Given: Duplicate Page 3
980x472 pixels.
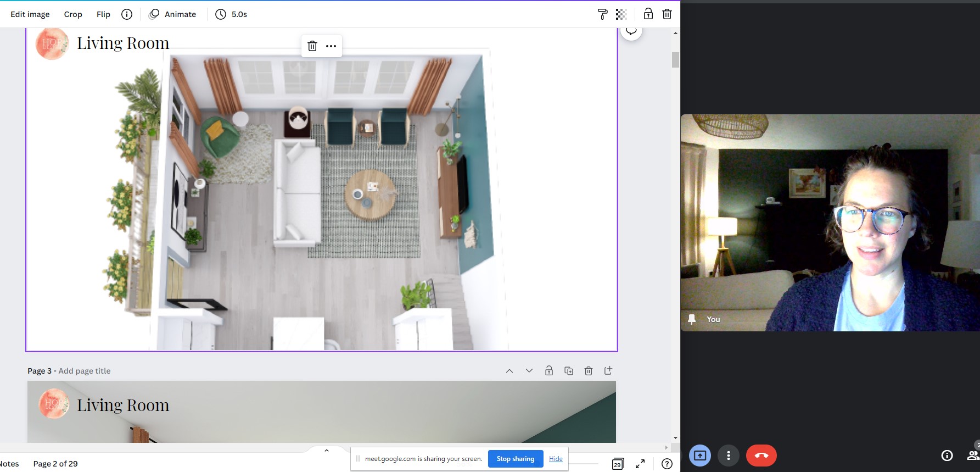Looking at the screenshot, I should point(569,371).
